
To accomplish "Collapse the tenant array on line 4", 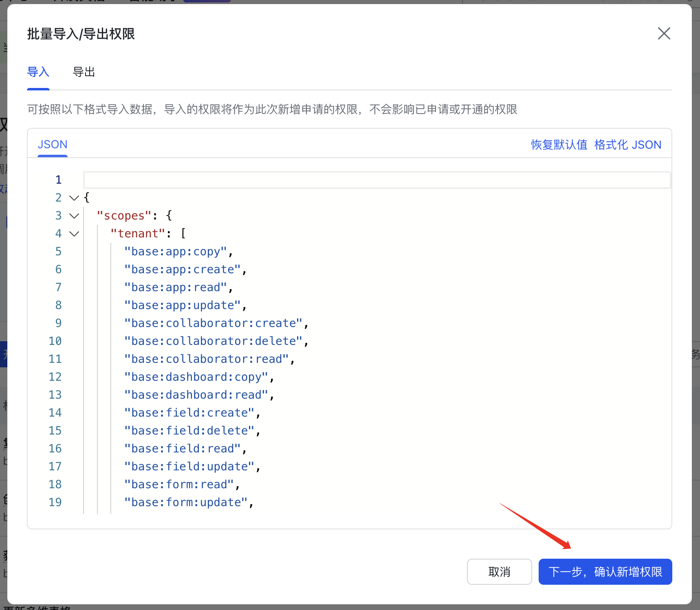I will point(74,233).
